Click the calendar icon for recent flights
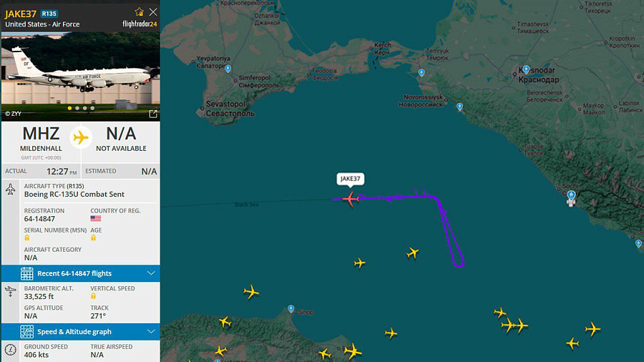The width and height of the screenshot is (644, 362). point(26,273)
